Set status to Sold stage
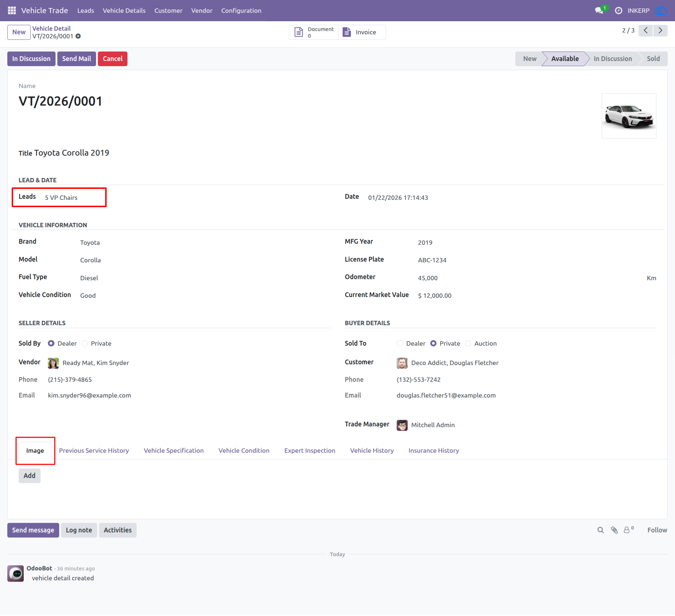The height and width of the screenshot is (616, 675). tap(653, 59)
